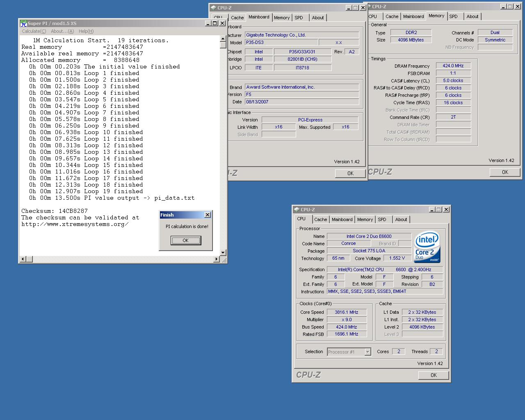The image size is (525, 420).
Task: Click the Graphic Interface Version PCI-Express field
Action: 310,120
